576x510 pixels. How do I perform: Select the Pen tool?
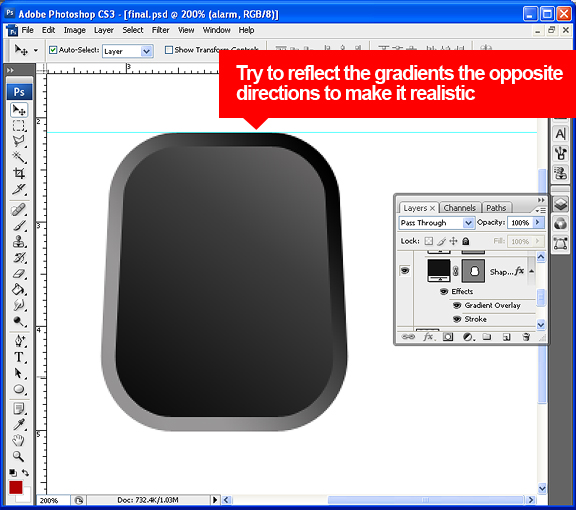click(x=19, y=341)
